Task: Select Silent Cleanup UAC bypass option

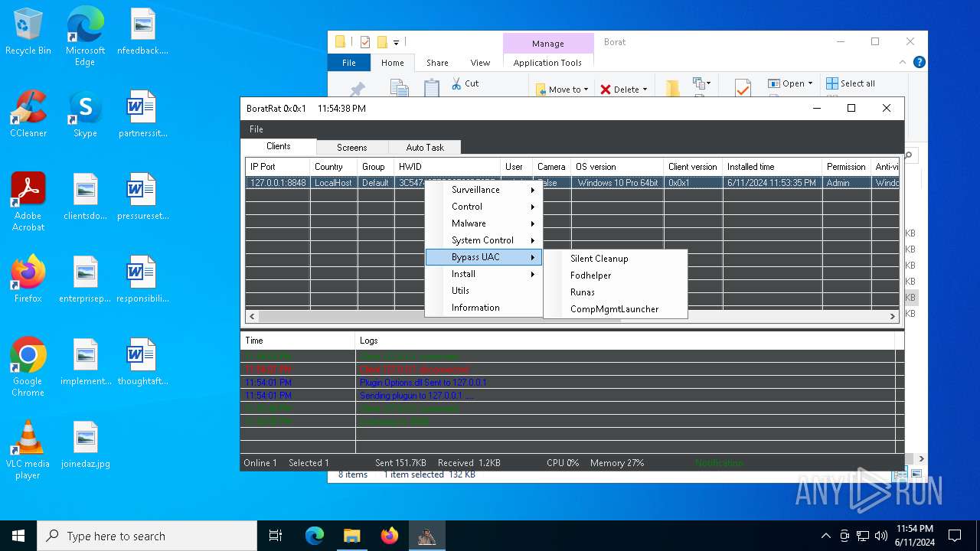Action: 616,259
